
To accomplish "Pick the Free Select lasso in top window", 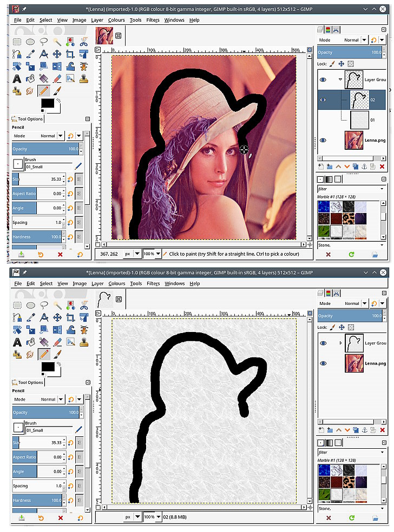I will (x=43, y=42).
